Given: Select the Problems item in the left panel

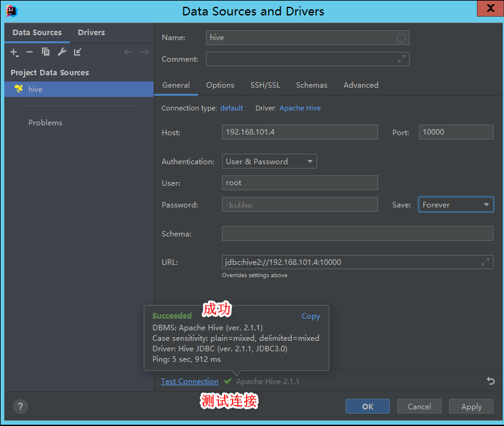Looking at the screenshot, I should (x=45, y=123).
